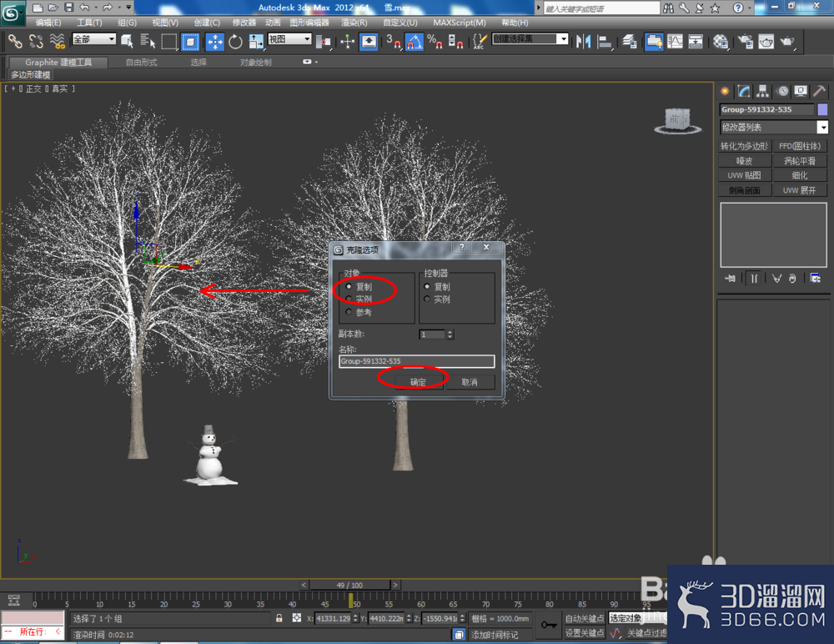Click time slider 49 / 100
Viewport: 834px width, 644px height.
click(x=349, y=585)
